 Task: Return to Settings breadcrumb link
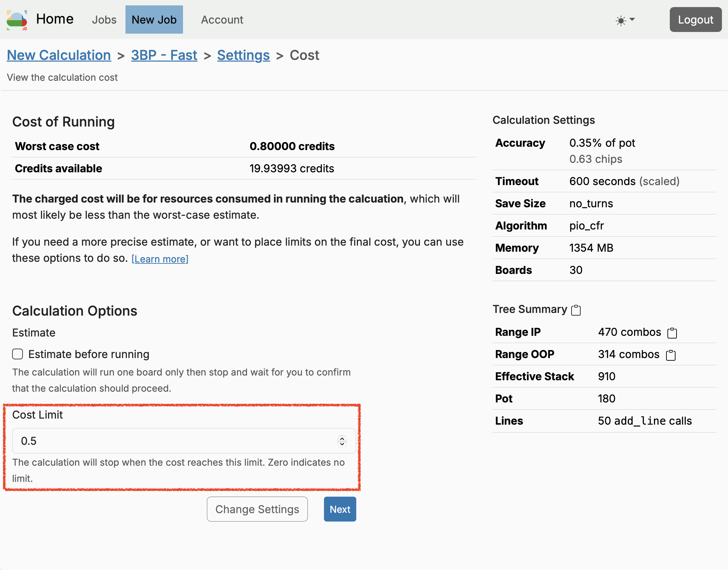pos(243,55)
